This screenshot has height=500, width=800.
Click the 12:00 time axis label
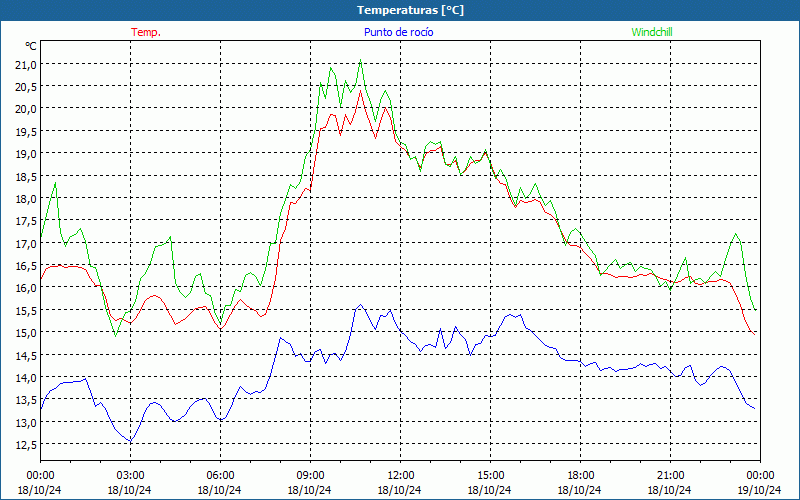[401, 475]
